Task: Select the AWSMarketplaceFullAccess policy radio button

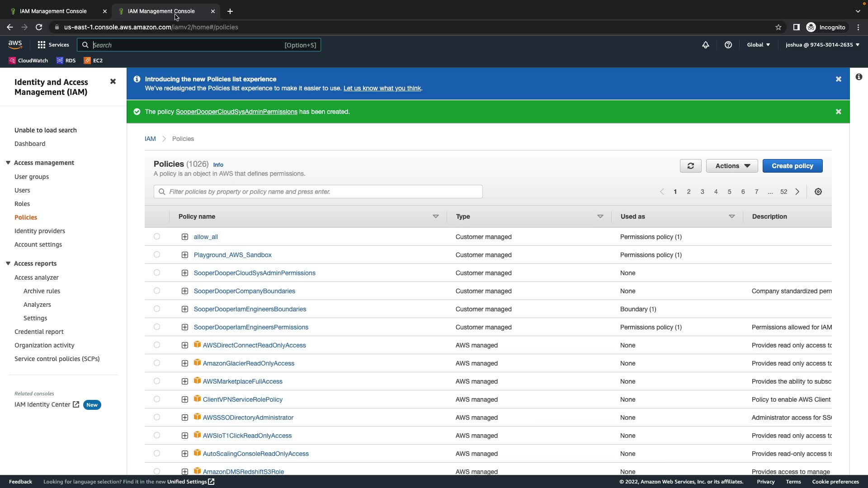Action: 157,381
